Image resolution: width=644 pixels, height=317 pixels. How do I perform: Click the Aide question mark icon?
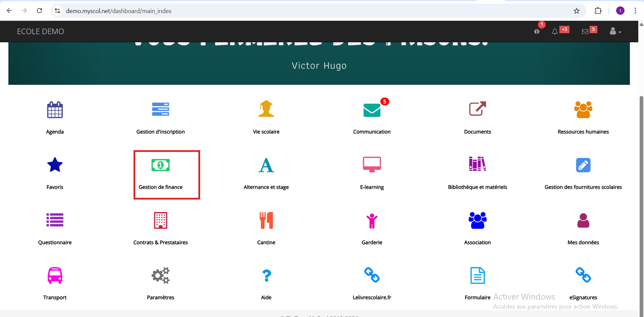point(266,275)
